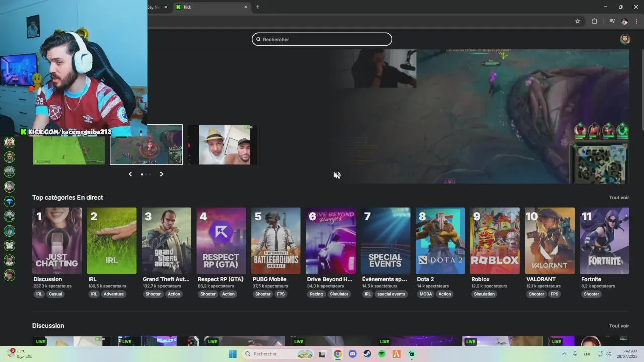Open Spotify from the taskbar
644x362 pixels.
tap(382, 354)
